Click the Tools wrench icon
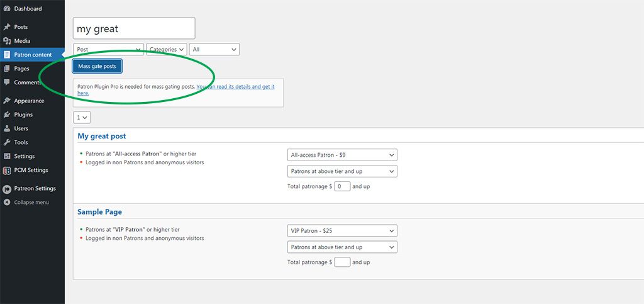 [6, 142]
